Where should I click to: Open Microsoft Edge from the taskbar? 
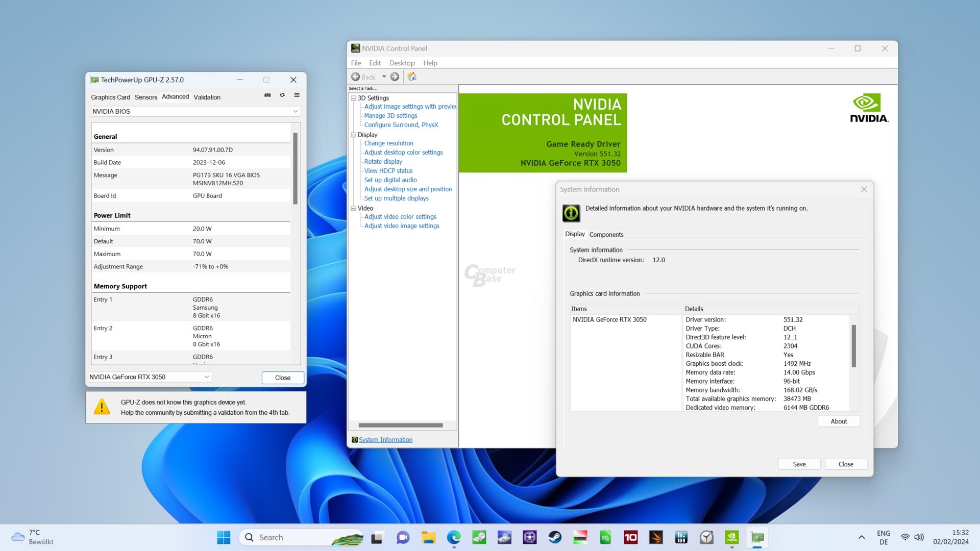(x=454, y=537)
